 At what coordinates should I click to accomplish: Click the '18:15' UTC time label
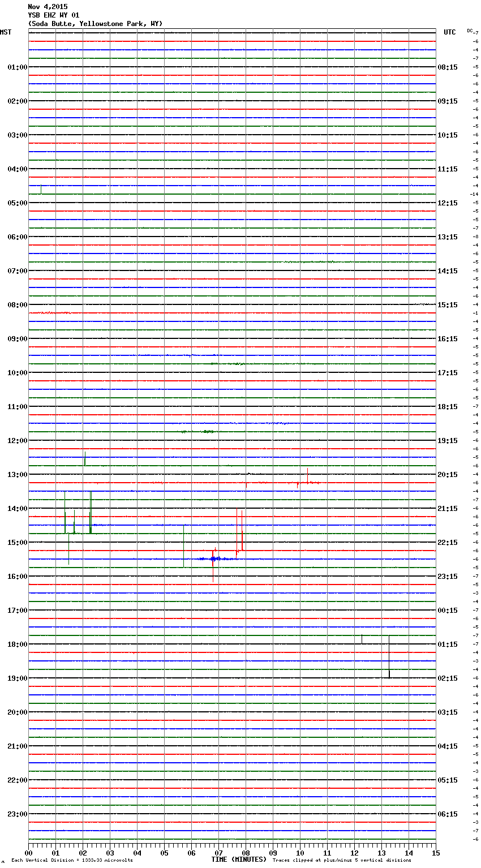pos(448,407)
